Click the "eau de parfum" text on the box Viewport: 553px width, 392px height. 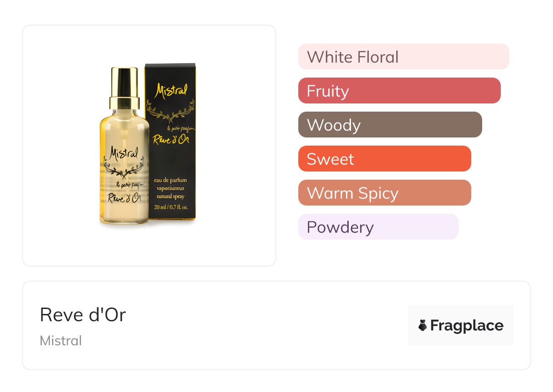[x=170, y=180]
